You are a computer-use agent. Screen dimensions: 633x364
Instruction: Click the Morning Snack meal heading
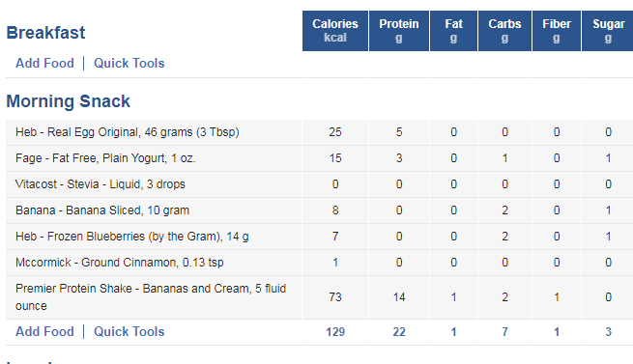tap(69, 101)
